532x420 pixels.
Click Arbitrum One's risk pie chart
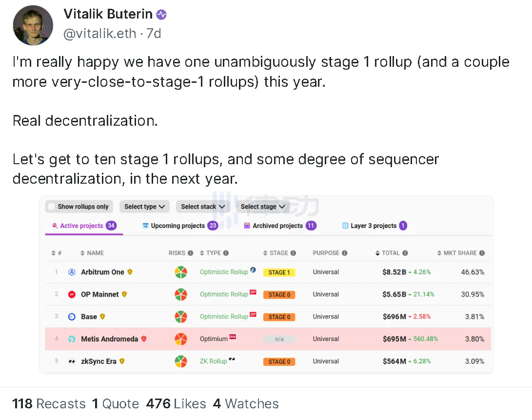pos(181,272)
